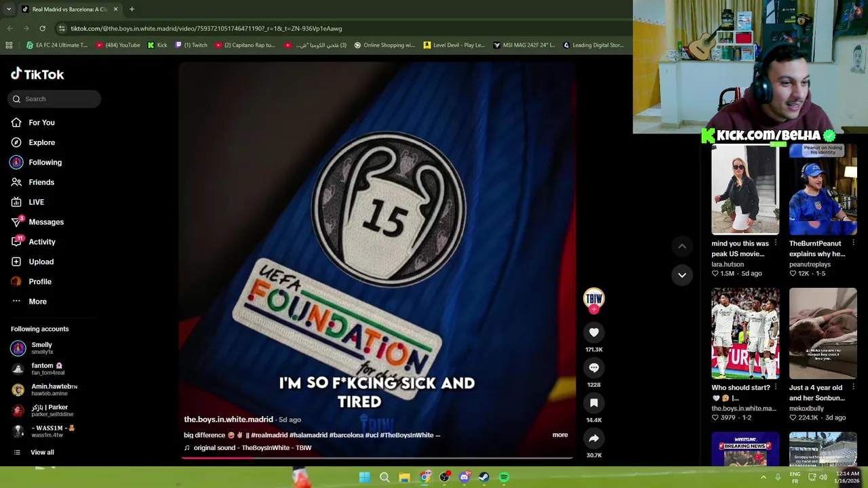Open the LIVE section
This screenshot has width=868, height=488.
36,202
